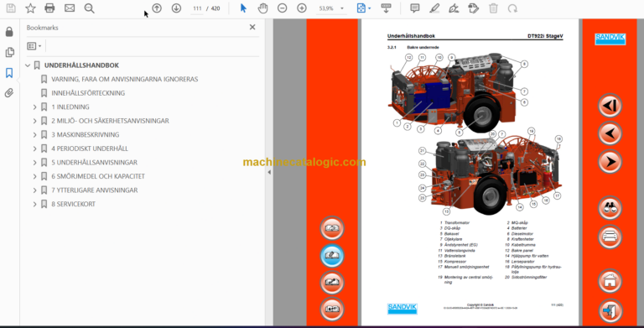This screenshot has height=328, width=644.
Task: Open the bookmarks options menu dropdown
Action: pyautogui.click(x=34, y=46)
